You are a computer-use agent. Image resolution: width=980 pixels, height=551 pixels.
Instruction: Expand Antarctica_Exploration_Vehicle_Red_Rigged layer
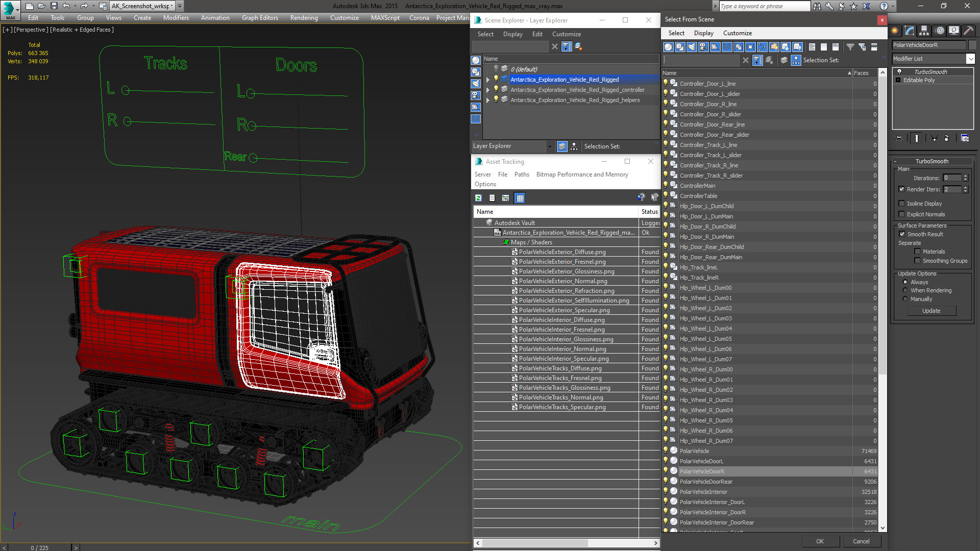point(488,80)
